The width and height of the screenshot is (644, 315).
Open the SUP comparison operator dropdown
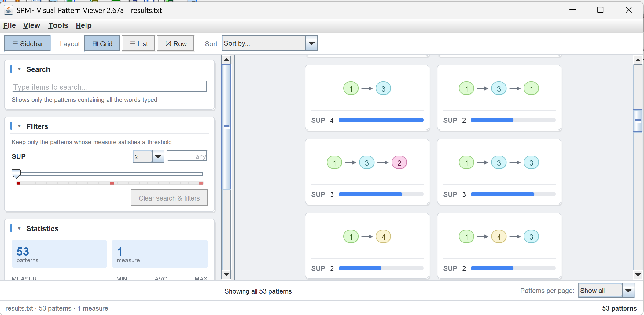pyautogui.click(x=148, y=156)
